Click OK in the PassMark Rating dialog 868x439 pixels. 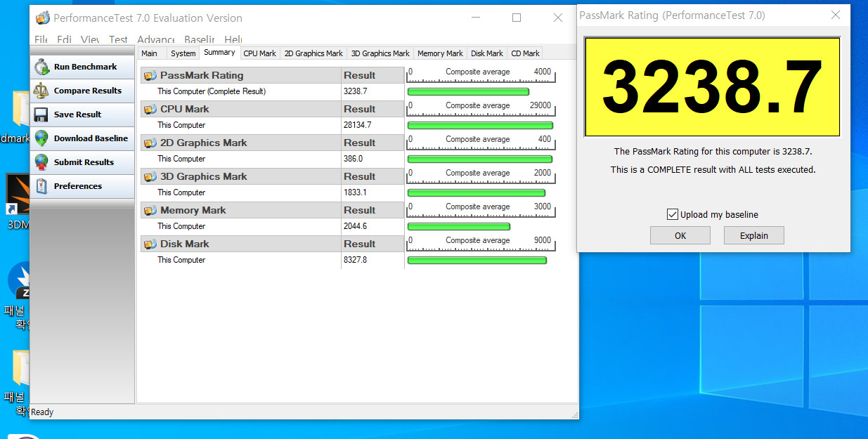680,235
